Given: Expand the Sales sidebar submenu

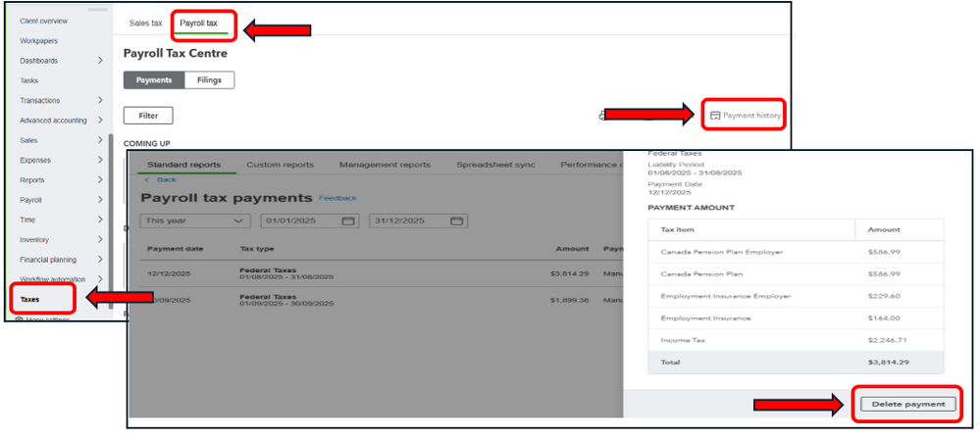Looking at the screenshot, I should click(x=101, y=140).
